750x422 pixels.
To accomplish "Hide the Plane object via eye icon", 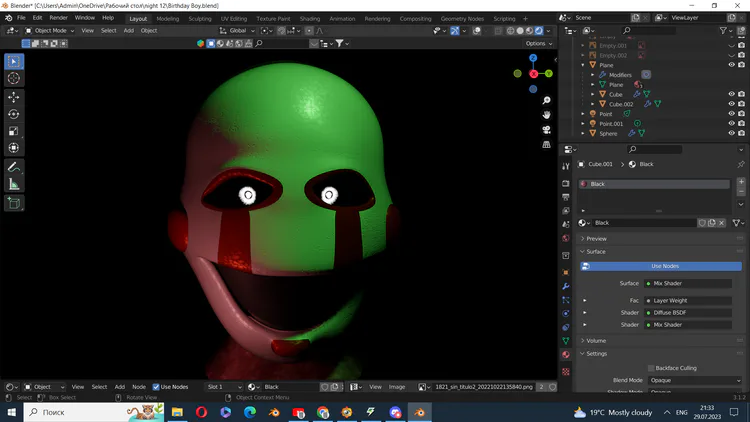I will coord(731,65).
